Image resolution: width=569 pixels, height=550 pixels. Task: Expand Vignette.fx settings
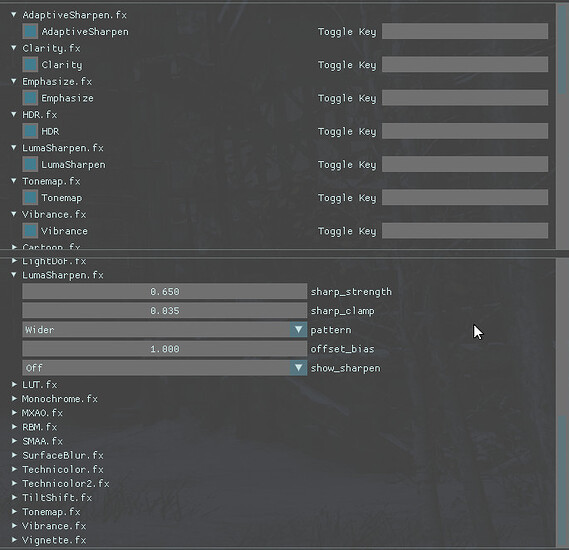[x=14, y=540]
